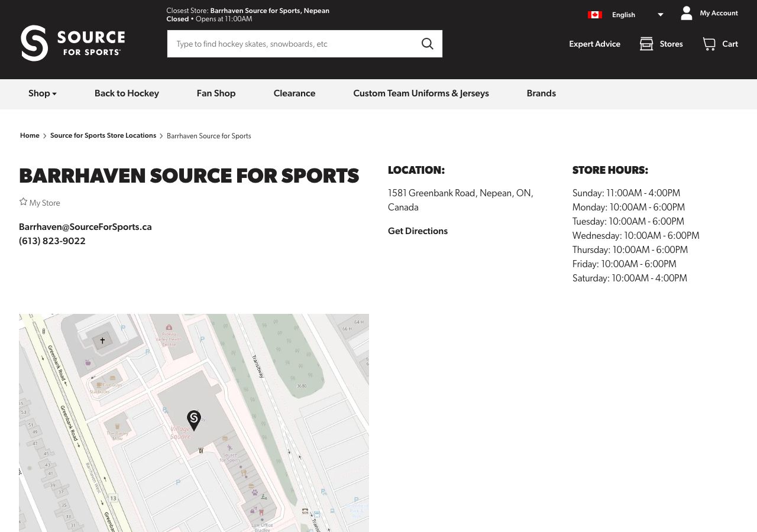Click the shopping cart icon
Screen dimensions: 757x532
pos(709,44)
